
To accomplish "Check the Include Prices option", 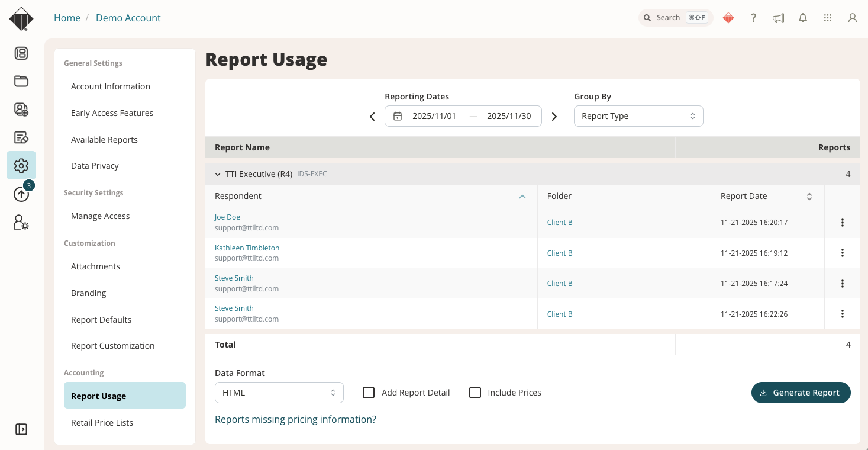I will 475,392.
